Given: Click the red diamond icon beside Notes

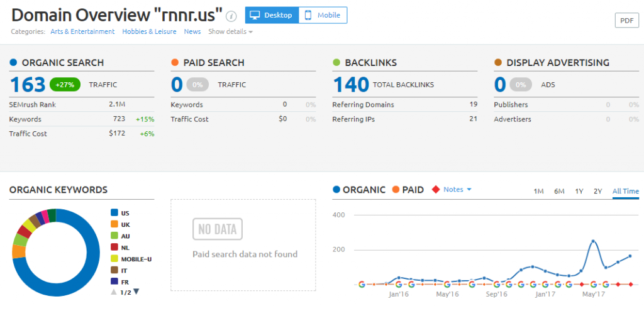Looking at the screenshot, I should pos(435,190).
